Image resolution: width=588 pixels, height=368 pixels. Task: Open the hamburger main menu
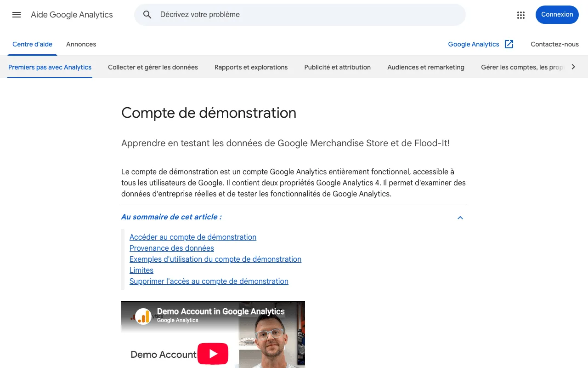click(17, 15)
